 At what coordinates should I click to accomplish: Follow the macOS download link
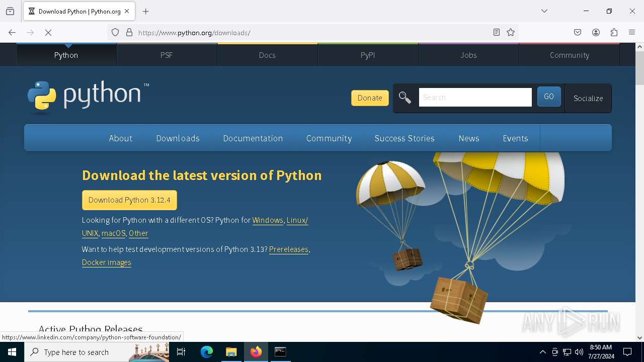click(113, 233)
